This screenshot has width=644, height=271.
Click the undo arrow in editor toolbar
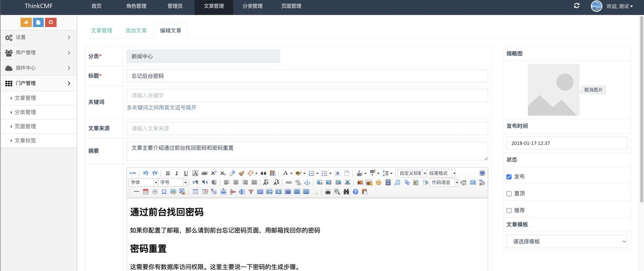tap(145, 173)
